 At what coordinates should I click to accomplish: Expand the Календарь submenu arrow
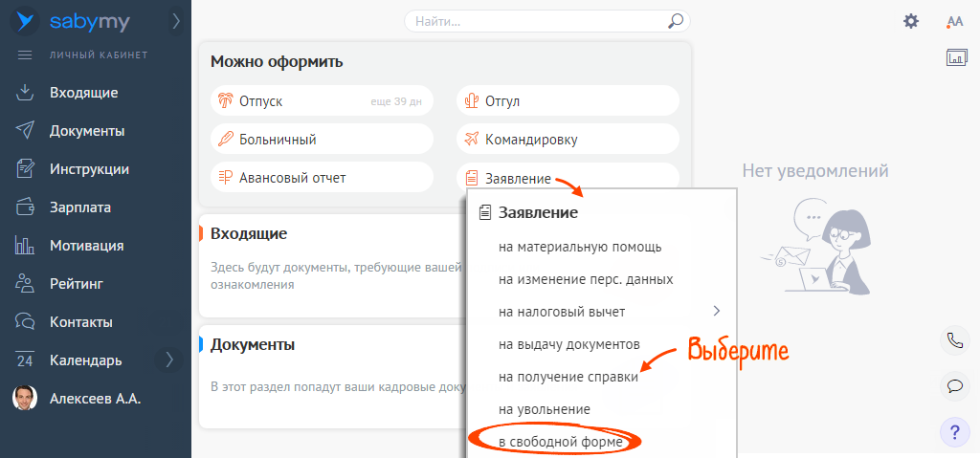[169, 360]
